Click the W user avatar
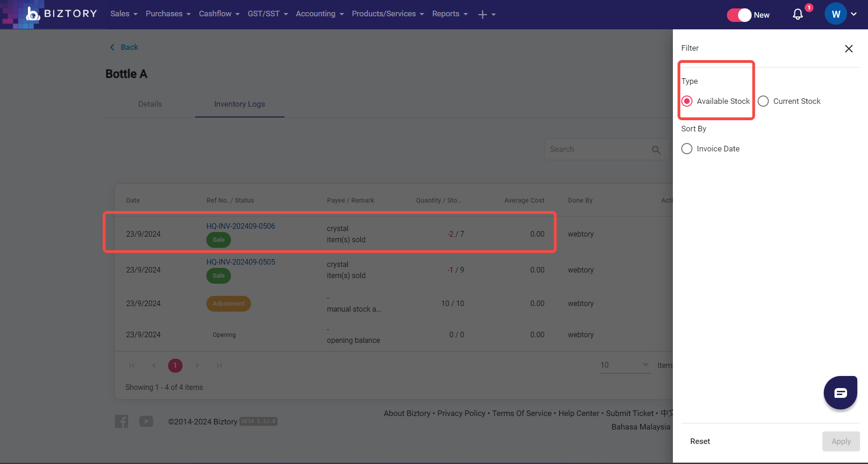Screen dimensions: 868x464 click(x=836, y=14)
